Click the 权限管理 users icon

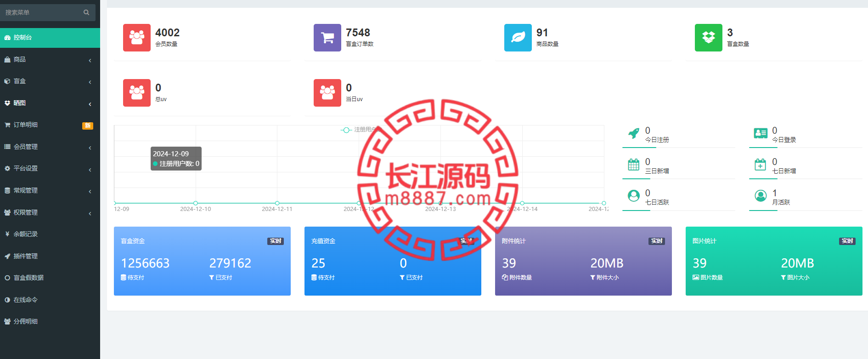[x=7, y=213]
